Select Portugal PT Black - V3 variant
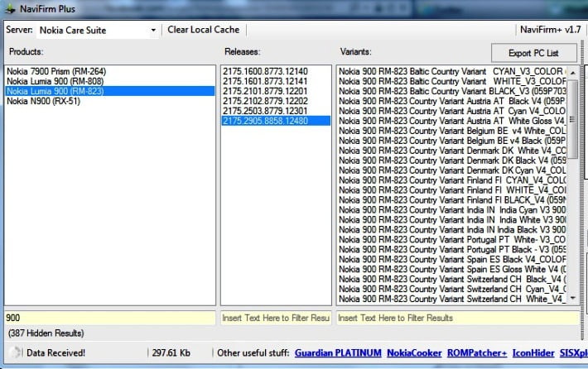Viewport: 588px width, 369px height. 452,250
